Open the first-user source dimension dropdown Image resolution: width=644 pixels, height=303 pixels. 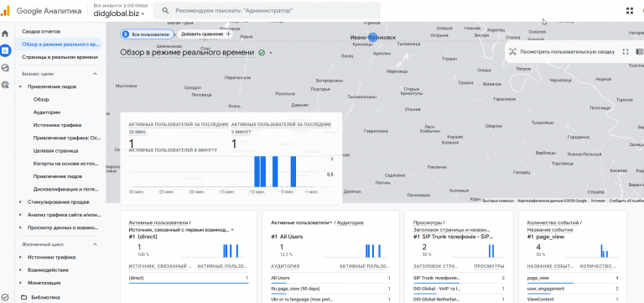232,230
